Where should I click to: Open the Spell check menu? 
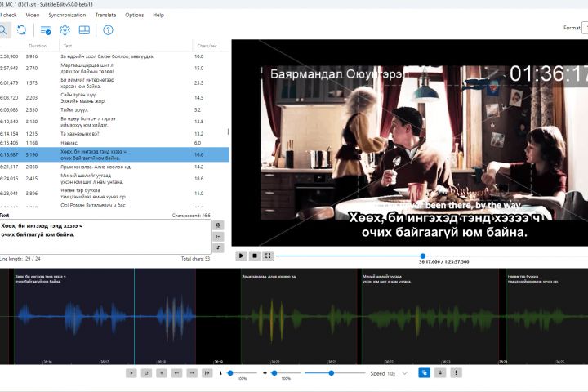pyautogui.click(x=8, y=15)
